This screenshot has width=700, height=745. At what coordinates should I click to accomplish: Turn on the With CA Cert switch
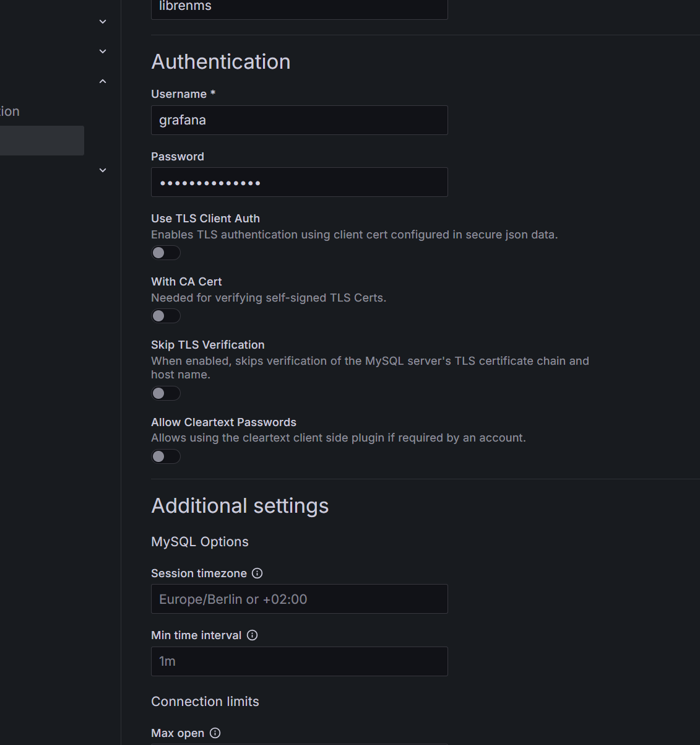[x=166, y=316]
